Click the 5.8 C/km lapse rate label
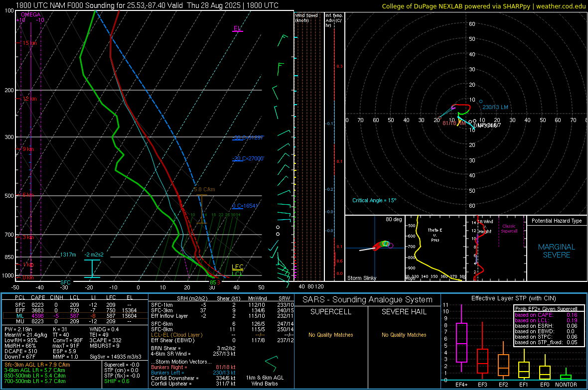Viewport: 588px width, 390px height. pos(204,189)
